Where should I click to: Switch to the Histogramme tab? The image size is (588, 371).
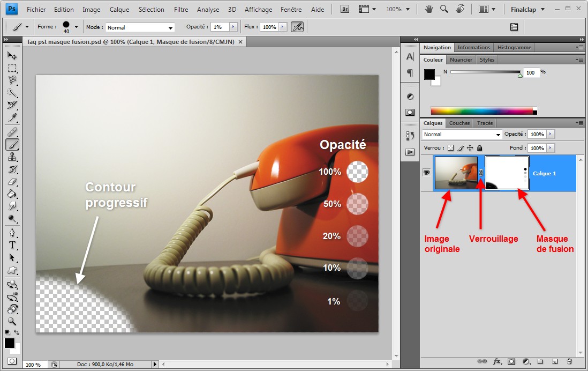tap(514, 47)
